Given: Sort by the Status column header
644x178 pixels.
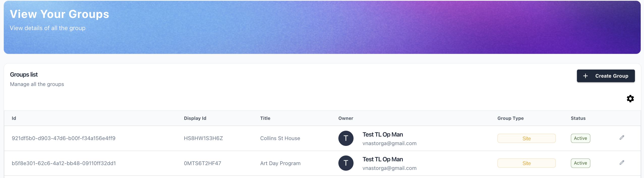Looking at the screenshot, I should [578, 118].
